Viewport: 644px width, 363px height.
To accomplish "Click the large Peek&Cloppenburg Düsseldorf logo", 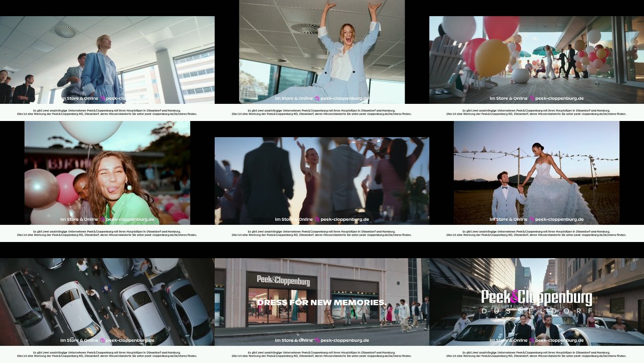I will (x=537, y=302).
